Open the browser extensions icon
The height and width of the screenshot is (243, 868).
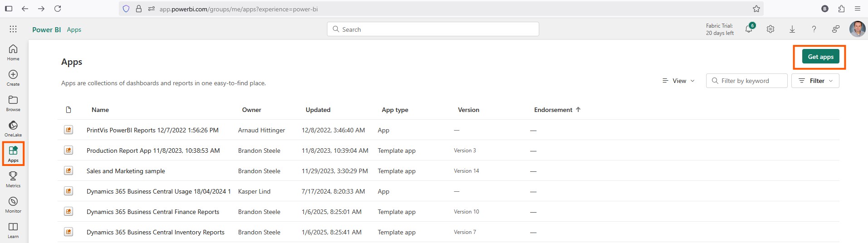842,9
